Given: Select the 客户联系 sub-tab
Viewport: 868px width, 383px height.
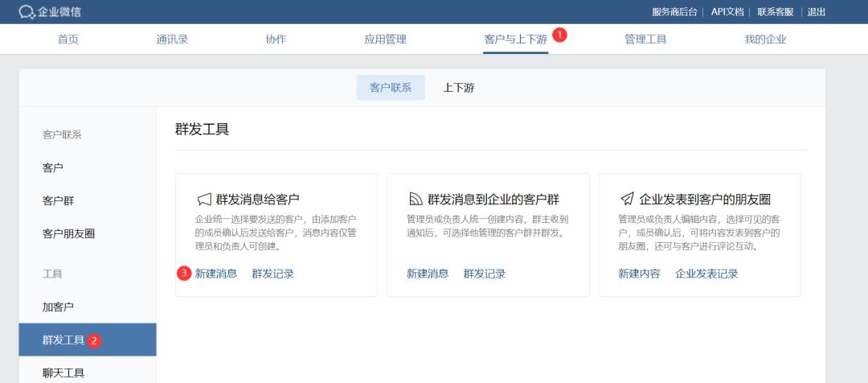Looking at the screenshot, I should [x=391, y=88].
